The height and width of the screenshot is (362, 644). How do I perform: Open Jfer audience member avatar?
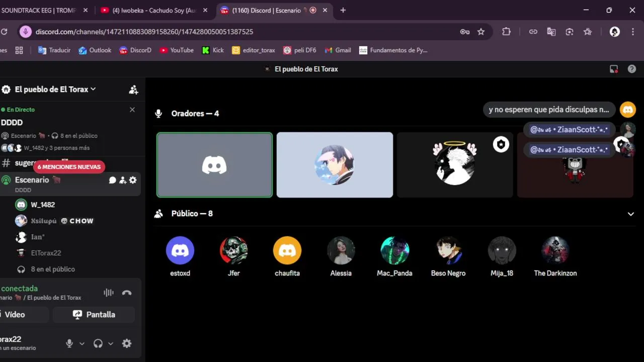pos(234,250)
